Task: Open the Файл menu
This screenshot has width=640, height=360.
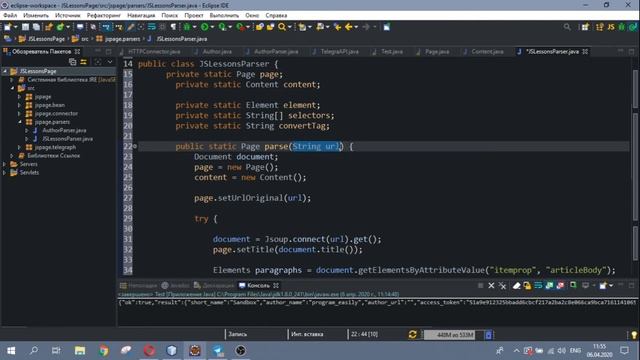Action: click(x=10, y=16)
